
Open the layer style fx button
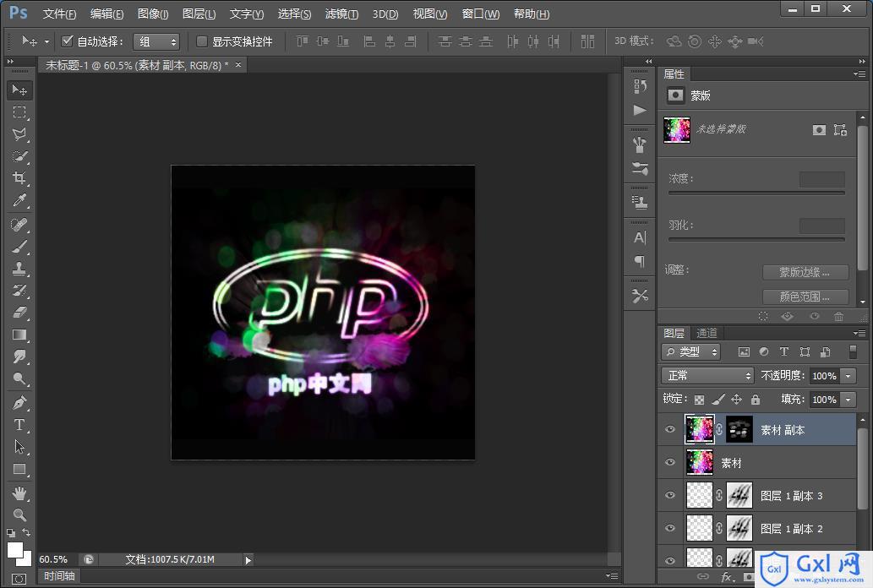[x=727, y=577]
